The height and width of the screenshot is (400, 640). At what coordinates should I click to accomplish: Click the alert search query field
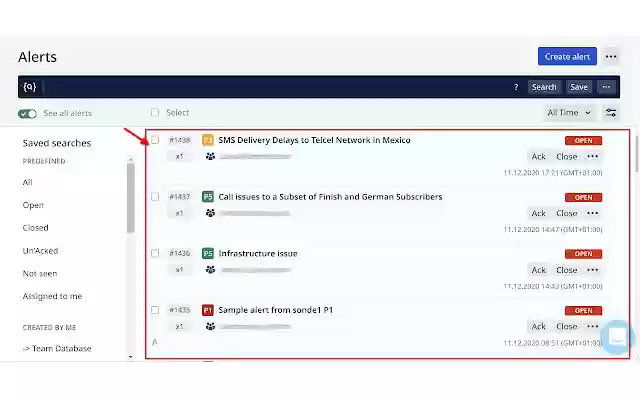point(276,87)
